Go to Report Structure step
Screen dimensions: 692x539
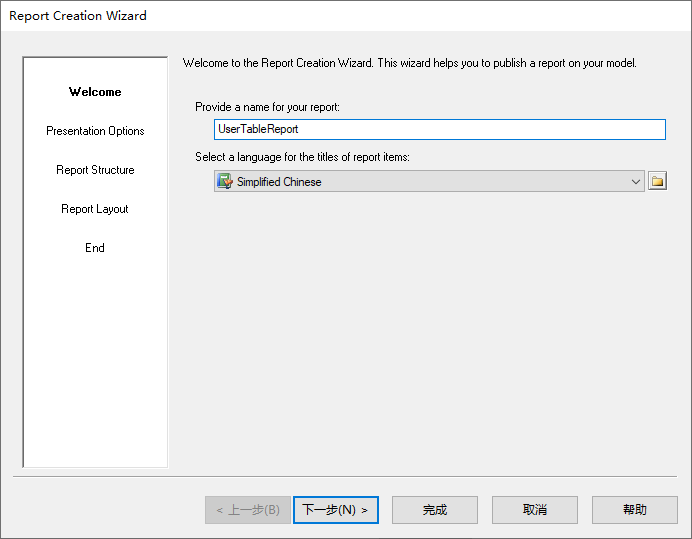pyautogui.click(x=95, y=170)
